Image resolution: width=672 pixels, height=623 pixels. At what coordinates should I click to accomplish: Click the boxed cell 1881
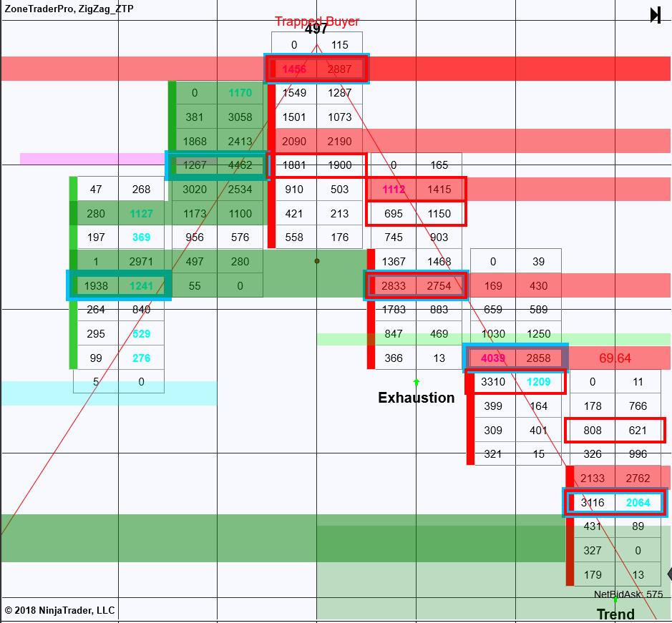coord(294,165)
